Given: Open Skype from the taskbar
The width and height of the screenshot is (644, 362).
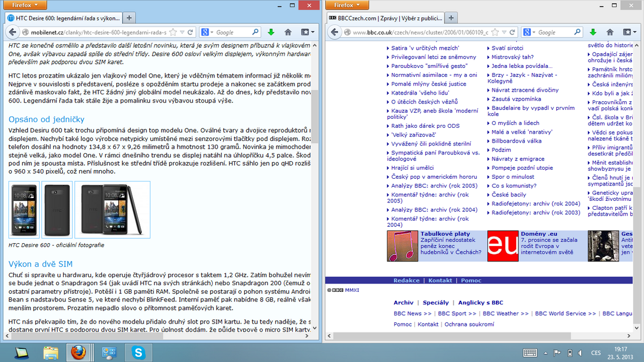Looking at the screenshot, I should 139,353.
